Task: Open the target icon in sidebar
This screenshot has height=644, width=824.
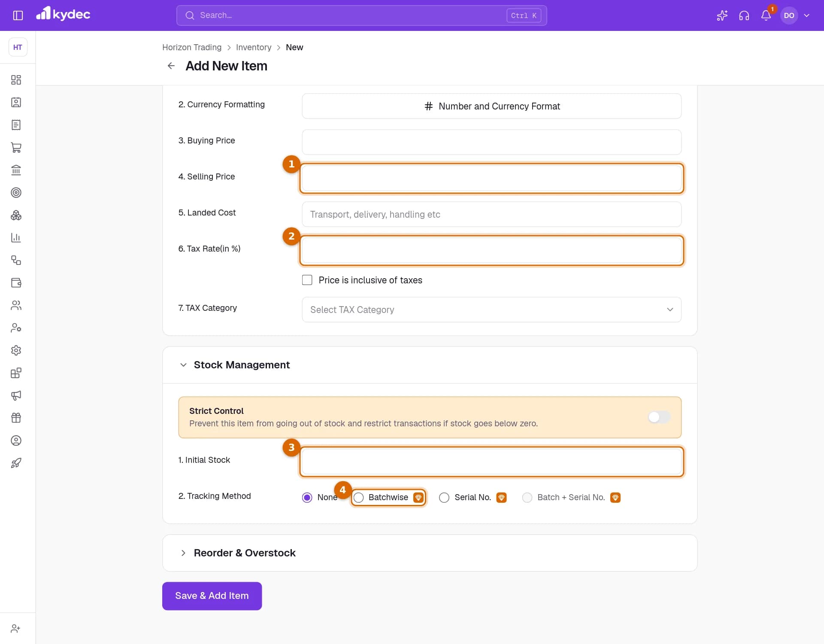Action: 16,193
